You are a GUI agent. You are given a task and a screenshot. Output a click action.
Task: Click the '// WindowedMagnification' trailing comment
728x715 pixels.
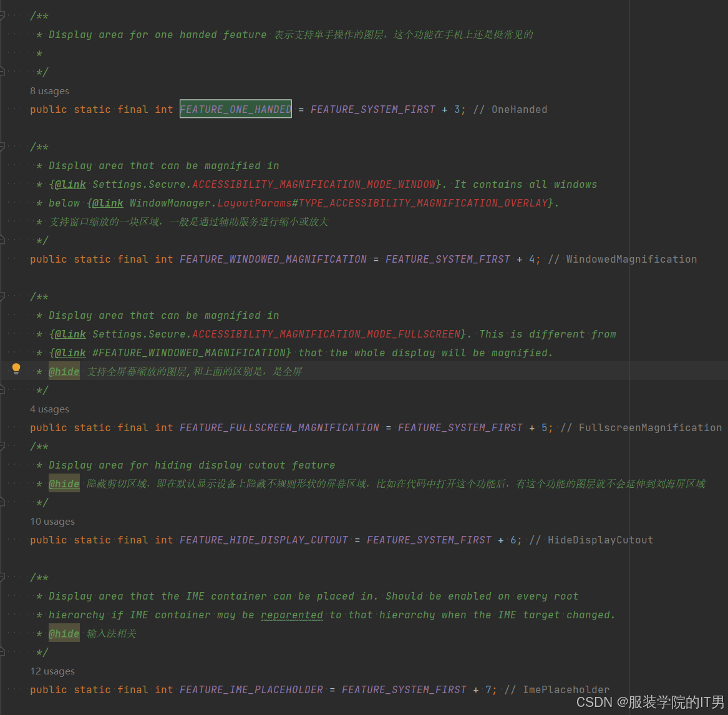click(x=623, y=259)
